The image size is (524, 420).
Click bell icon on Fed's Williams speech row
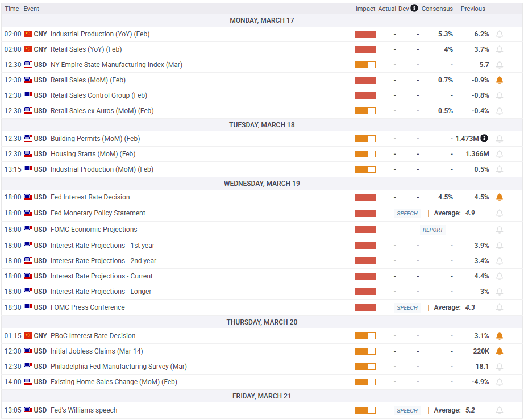[x=500, y=410]
